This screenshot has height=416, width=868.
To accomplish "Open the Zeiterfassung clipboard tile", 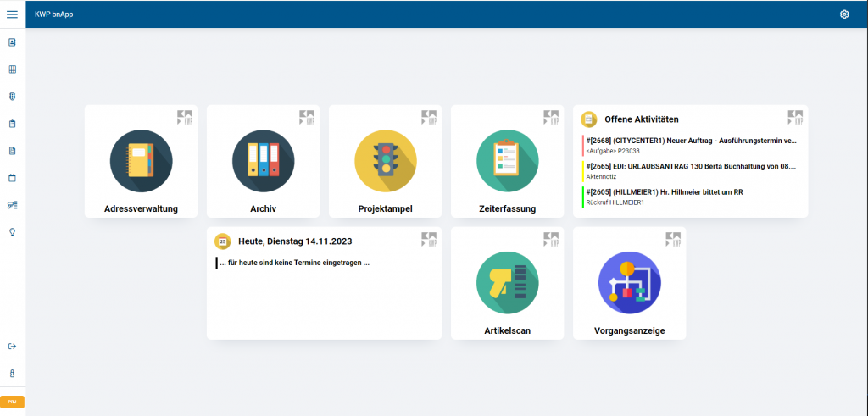I will pyautogui.click(x=507, y=161).
